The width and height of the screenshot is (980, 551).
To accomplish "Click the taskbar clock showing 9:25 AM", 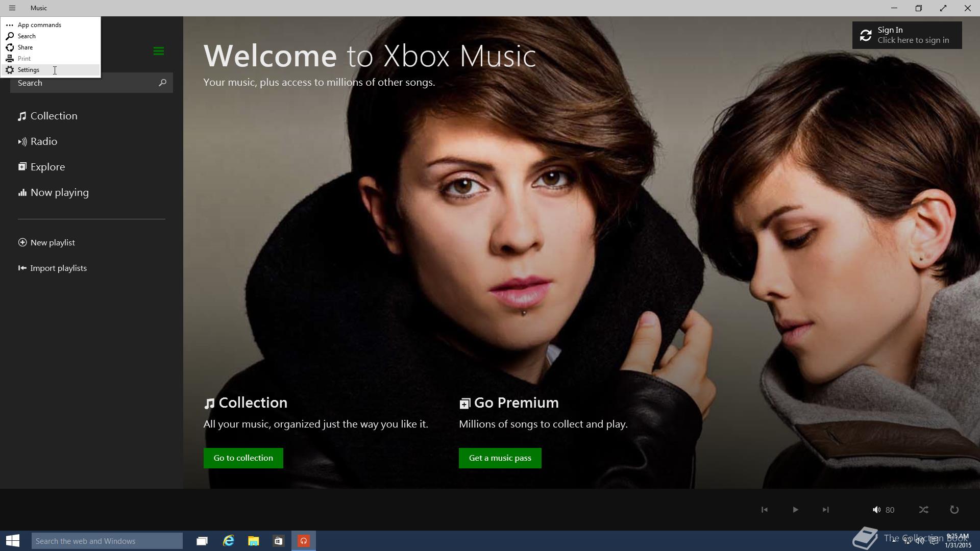I will coord(958,541).
